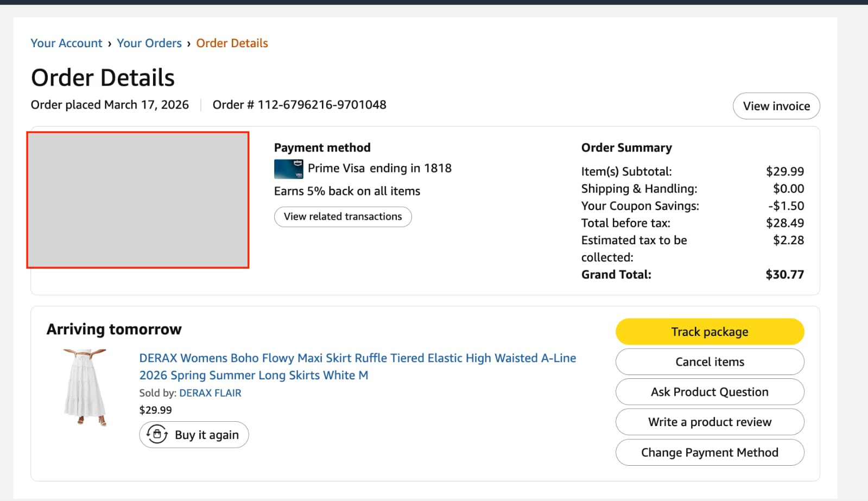Click the gray redacted address box
This screenshot has width=868, height=501.
[138, 200]
